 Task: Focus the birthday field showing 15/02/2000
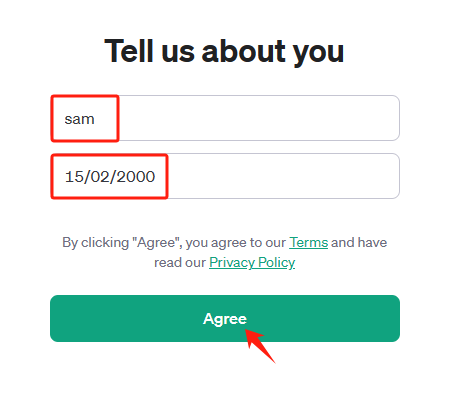coord(225,176)
